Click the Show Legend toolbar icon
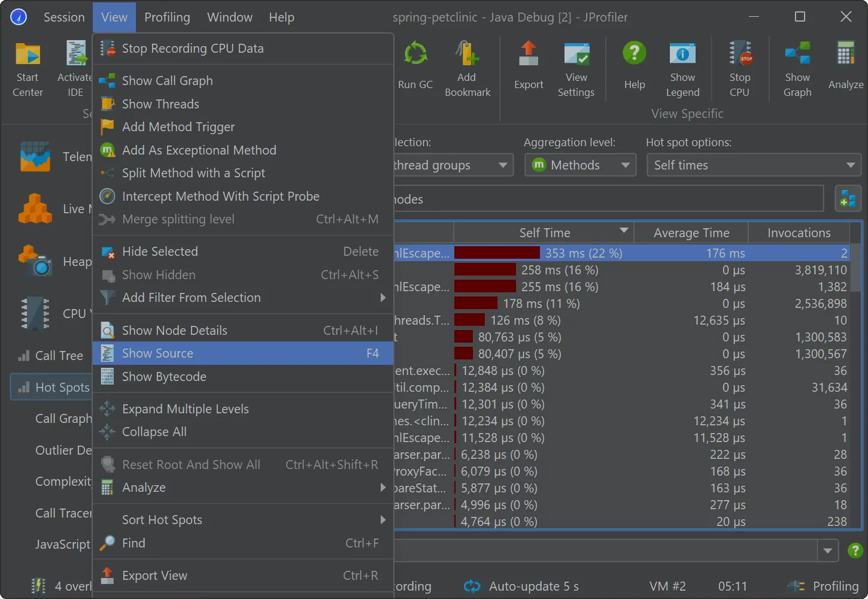Screen dimensions: 868x599 [x=682, y=54]
